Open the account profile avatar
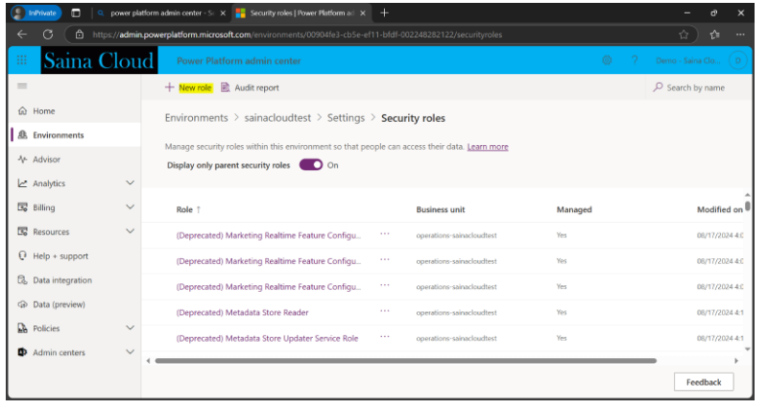768x410 pixels. pyautogui.click(x=738, y=60)
